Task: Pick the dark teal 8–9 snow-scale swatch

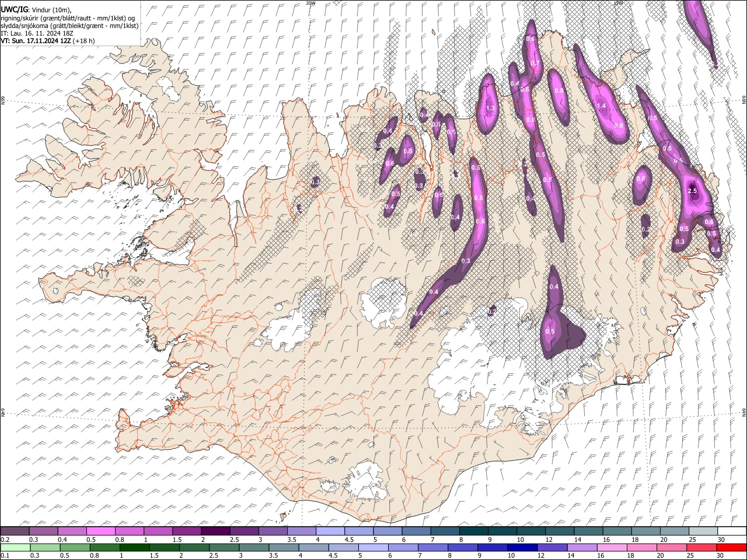Action: (x=474, y=531)
